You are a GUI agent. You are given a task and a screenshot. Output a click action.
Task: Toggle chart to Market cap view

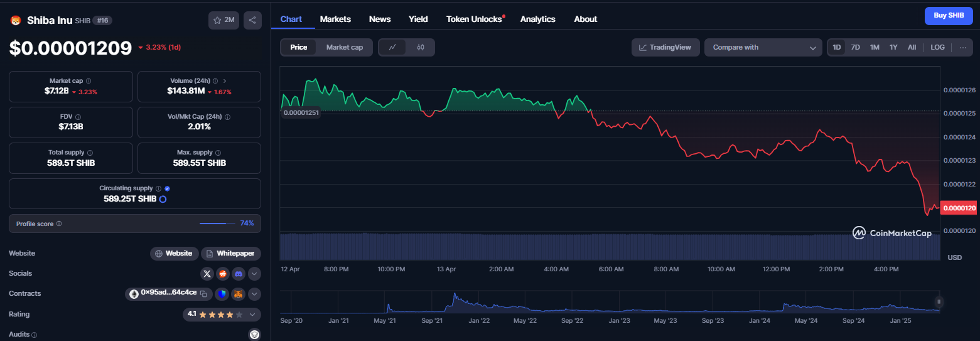point(345,47)
